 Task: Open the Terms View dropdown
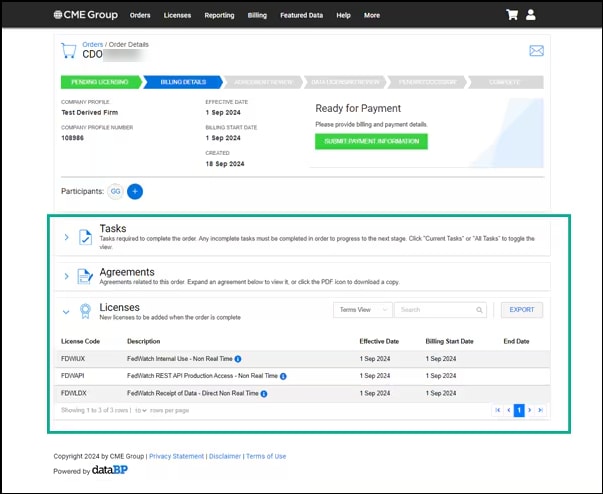pos(361,310)
